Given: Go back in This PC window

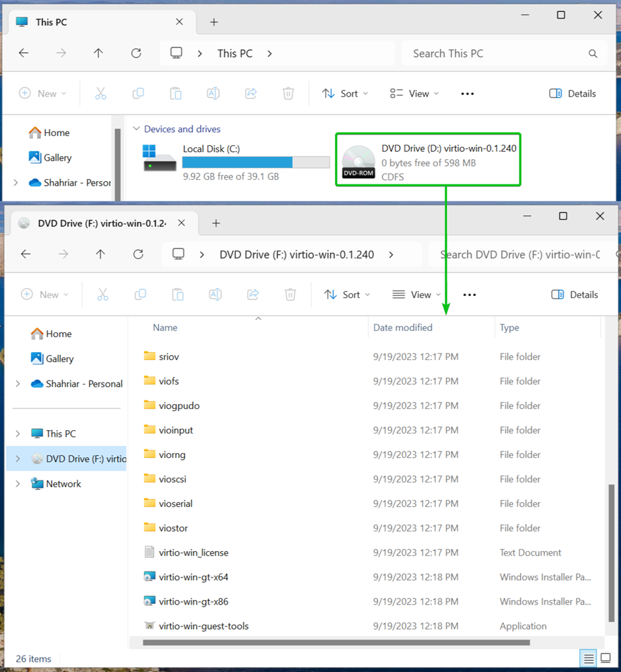Looking at the screenshot, I should (24, 53).
